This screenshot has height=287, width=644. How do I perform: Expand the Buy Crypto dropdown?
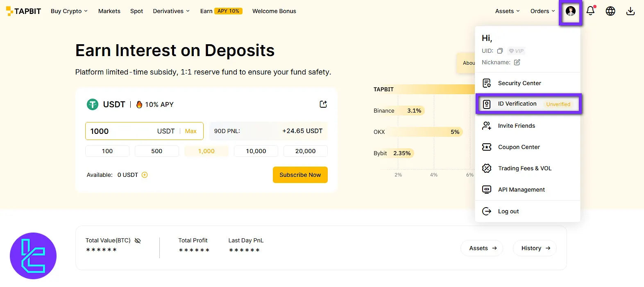coord(69,11)
